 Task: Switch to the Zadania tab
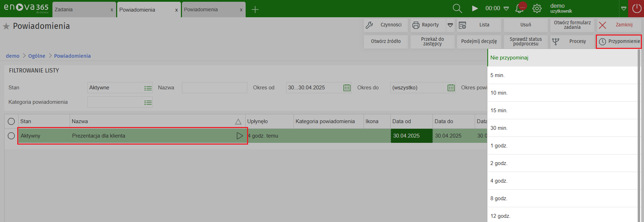[81, 9]
